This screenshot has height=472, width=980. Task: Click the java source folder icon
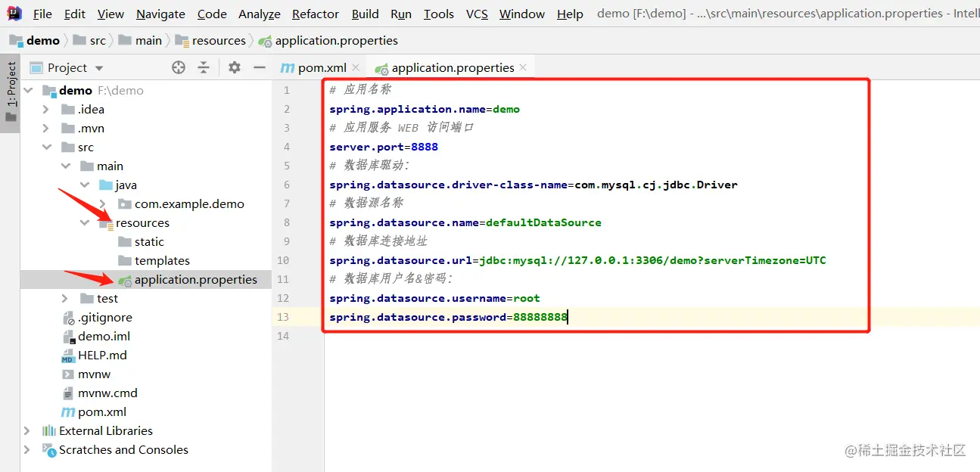105,185
